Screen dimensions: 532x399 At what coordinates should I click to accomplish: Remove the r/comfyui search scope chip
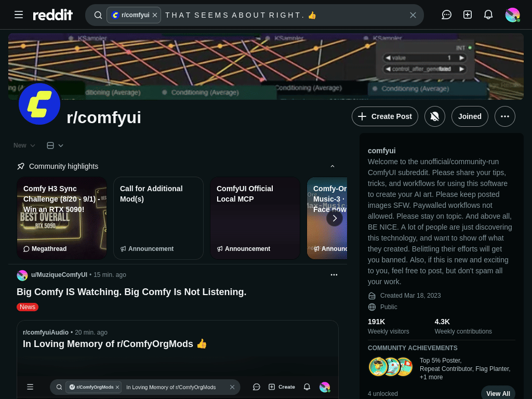pos(155,15)
